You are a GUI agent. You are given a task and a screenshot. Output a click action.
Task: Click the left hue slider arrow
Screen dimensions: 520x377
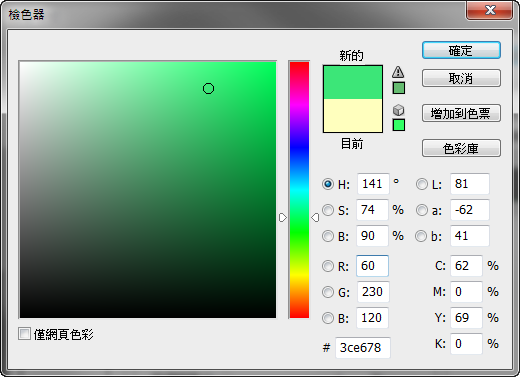tap(283, 218)
